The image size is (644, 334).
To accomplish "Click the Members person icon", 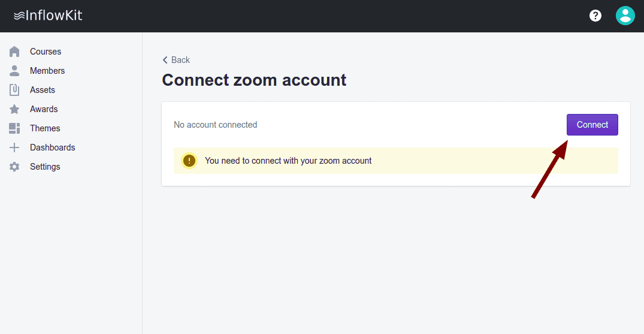I will (14, 71).
